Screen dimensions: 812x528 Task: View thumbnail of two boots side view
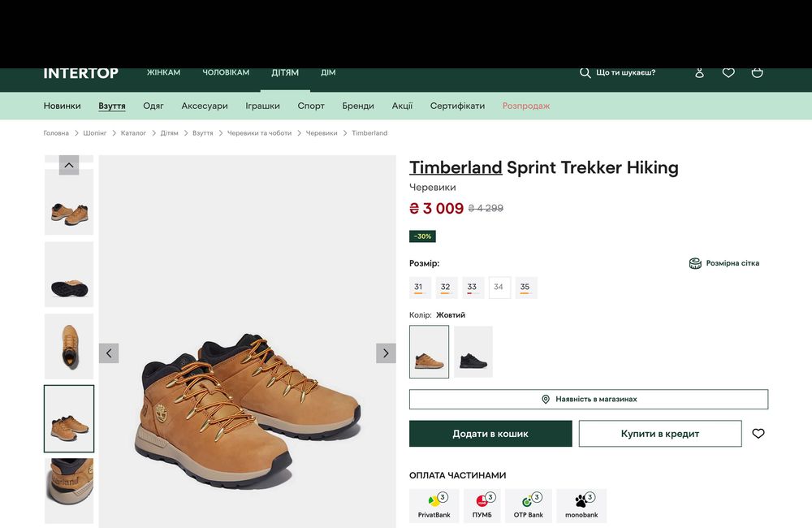[69, 202]
